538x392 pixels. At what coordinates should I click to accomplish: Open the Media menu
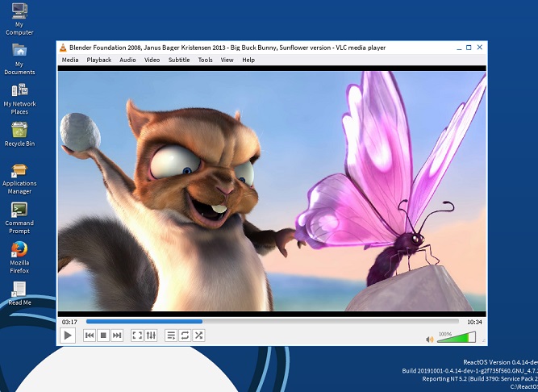click(x=70, y=60)
